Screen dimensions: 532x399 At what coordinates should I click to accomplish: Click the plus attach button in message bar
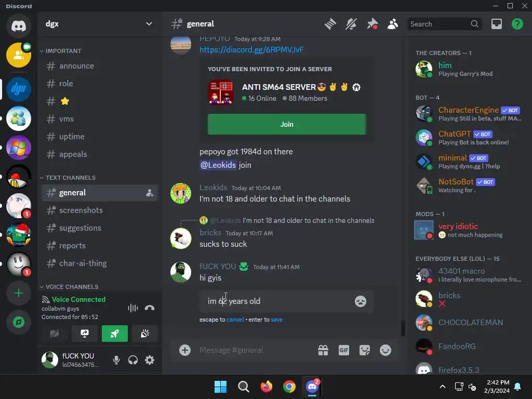[185, 350]
